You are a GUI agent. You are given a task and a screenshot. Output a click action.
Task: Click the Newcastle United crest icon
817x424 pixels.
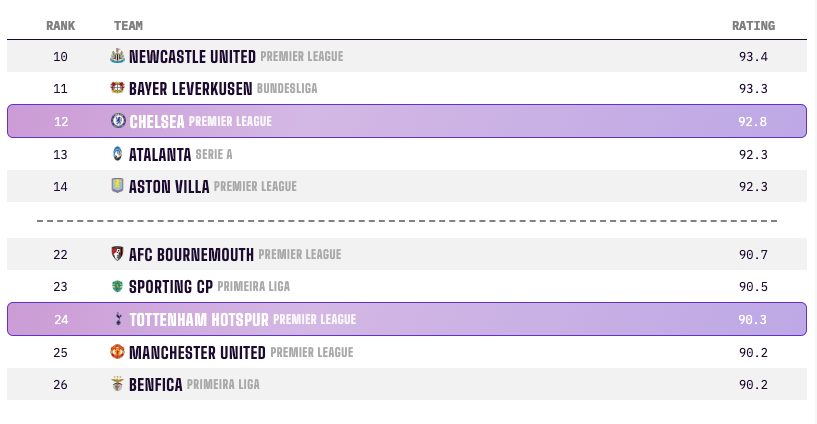(117, 56)
